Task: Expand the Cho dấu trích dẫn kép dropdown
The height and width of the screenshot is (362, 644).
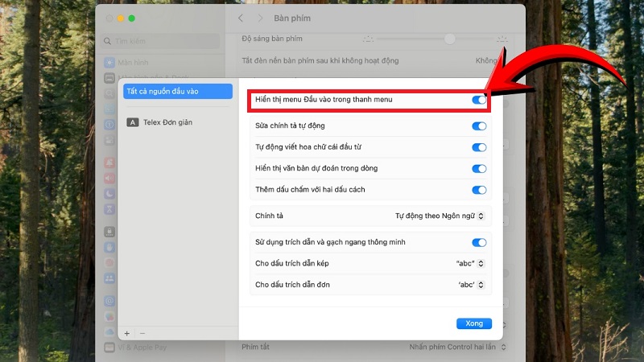Action: pyautogui.click(x=470, y=263)
